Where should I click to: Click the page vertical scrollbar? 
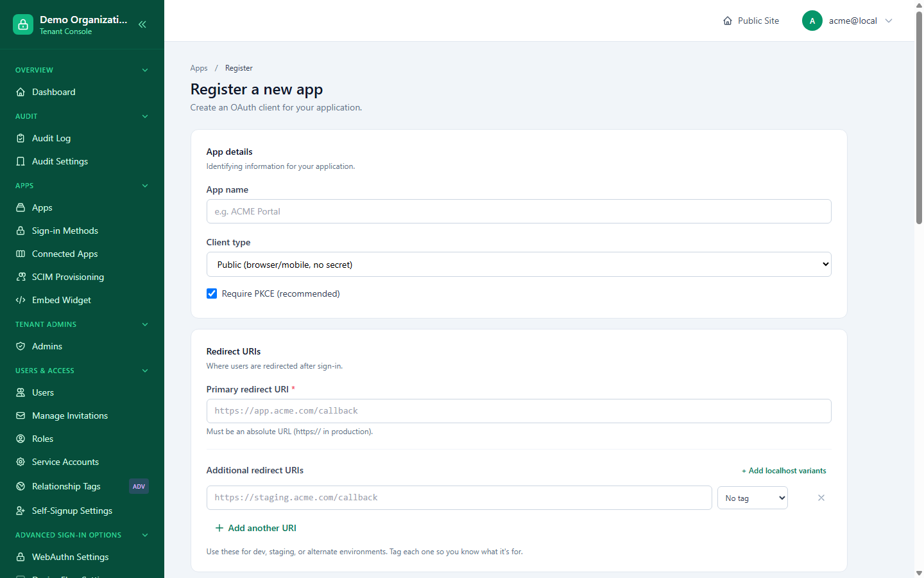click(919, 118)
